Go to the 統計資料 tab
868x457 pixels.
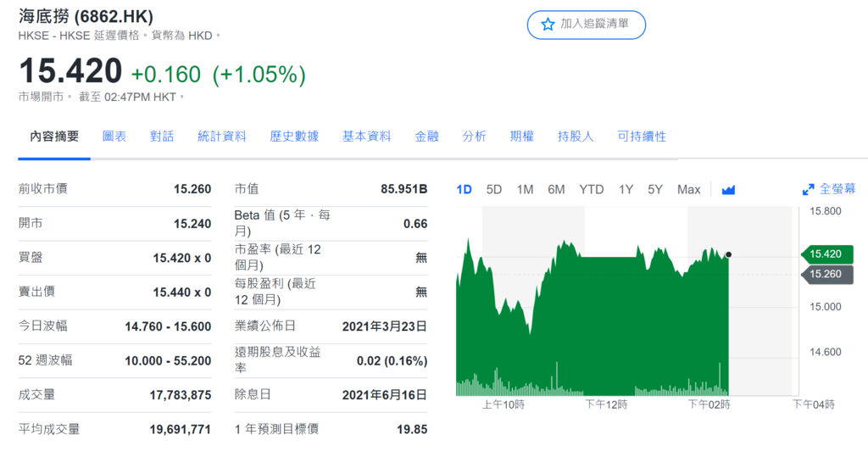(221, 137)
